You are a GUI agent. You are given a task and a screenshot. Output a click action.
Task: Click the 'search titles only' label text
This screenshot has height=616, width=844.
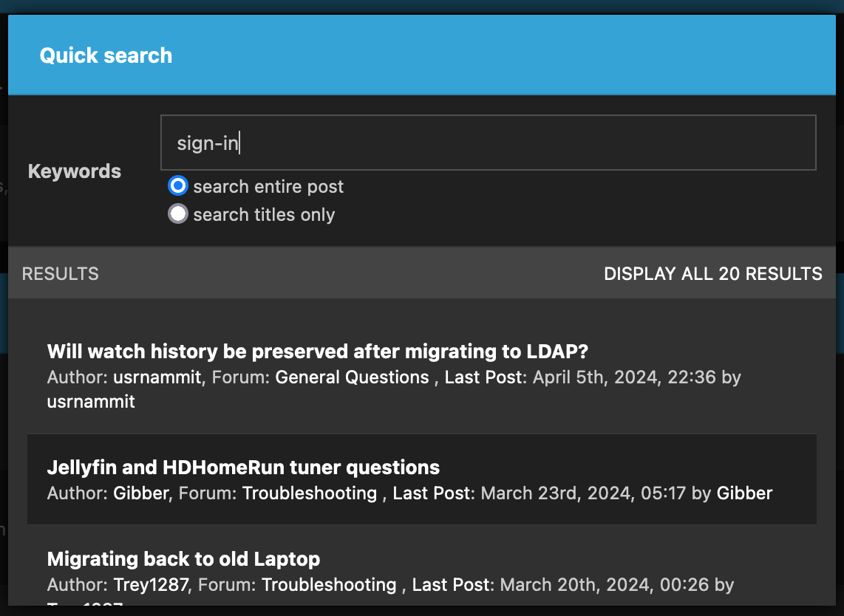click(263, 215)
